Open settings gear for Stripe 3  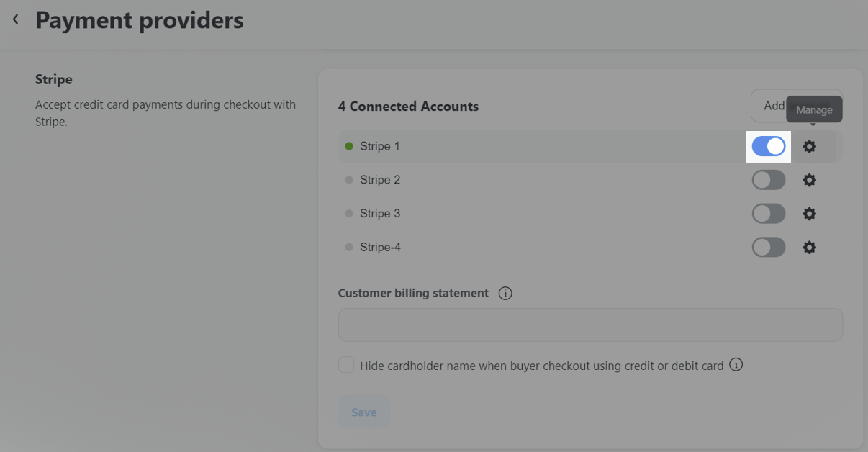point(810,214)
